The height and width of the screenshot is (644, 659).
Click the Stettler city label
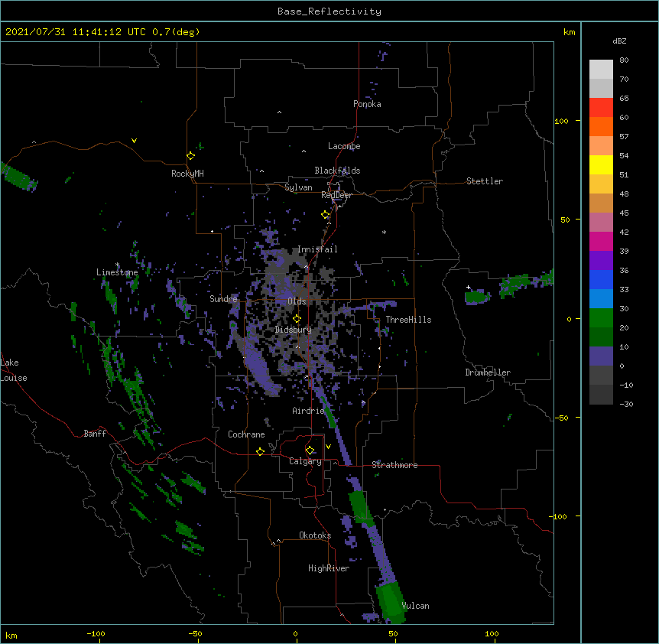point(485,181)
